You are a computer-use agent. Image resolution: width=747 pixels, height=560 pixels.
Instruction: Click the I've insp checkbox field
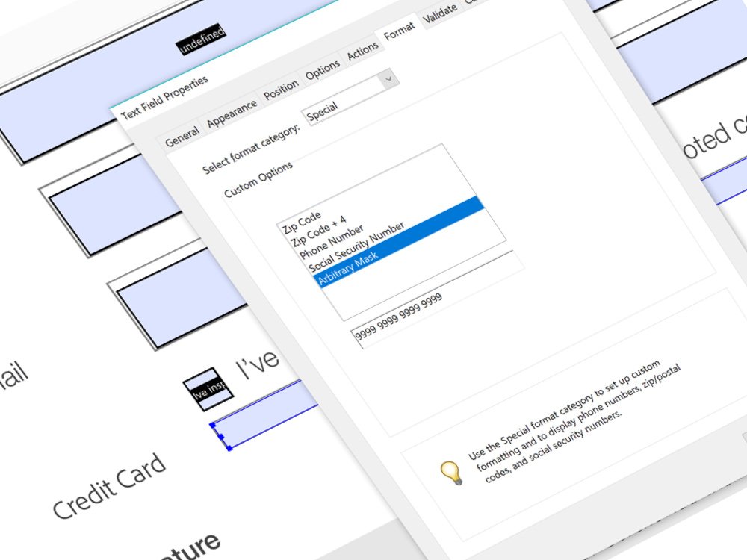click(x=208, y=389)
